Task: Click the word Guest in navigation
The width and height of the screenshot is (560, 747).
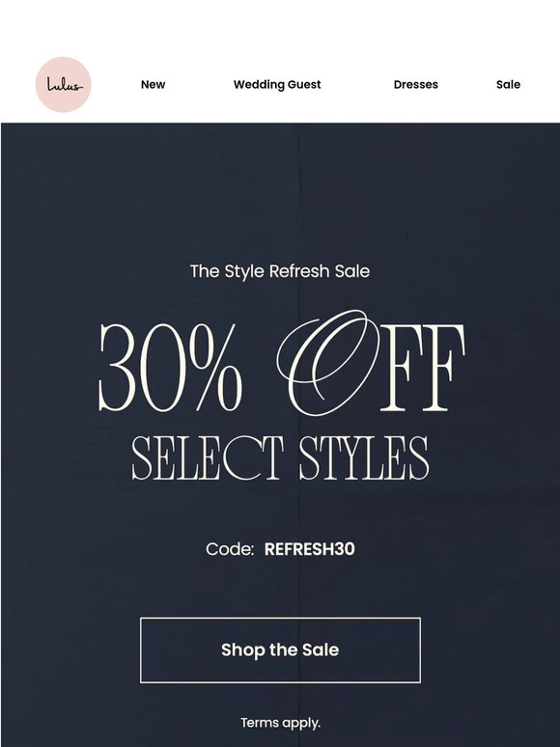Action: point(304,85)
